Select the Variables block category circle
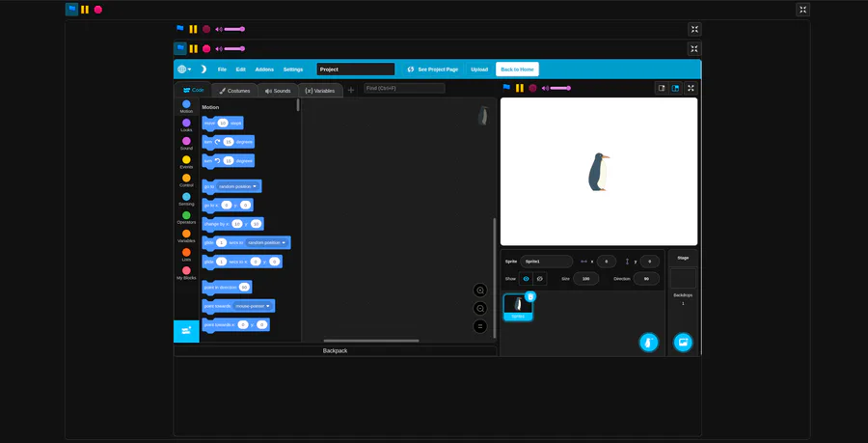Viewport: 868px width, 443px height. point(186,234)
